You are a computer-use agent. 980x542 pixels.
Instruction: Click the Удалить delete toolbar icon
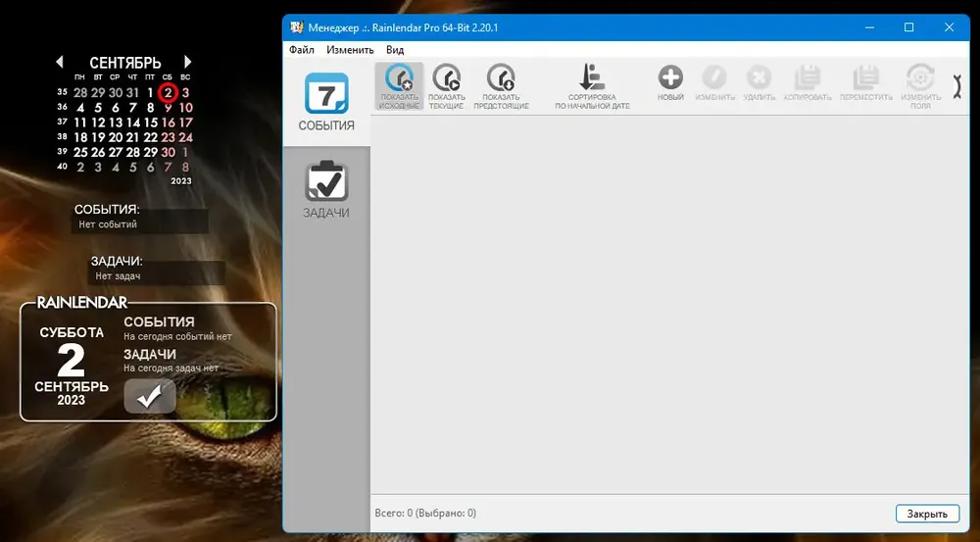(759, 82)
